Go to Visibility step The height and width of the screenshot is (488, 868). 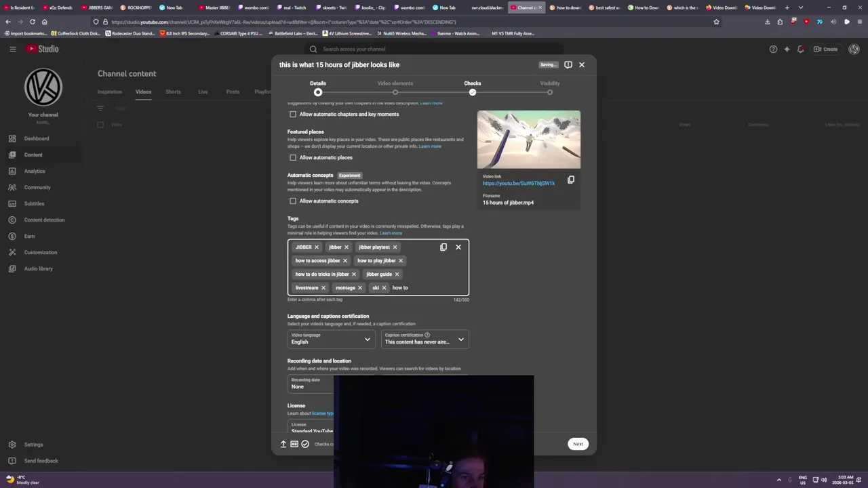pos(550,87)
